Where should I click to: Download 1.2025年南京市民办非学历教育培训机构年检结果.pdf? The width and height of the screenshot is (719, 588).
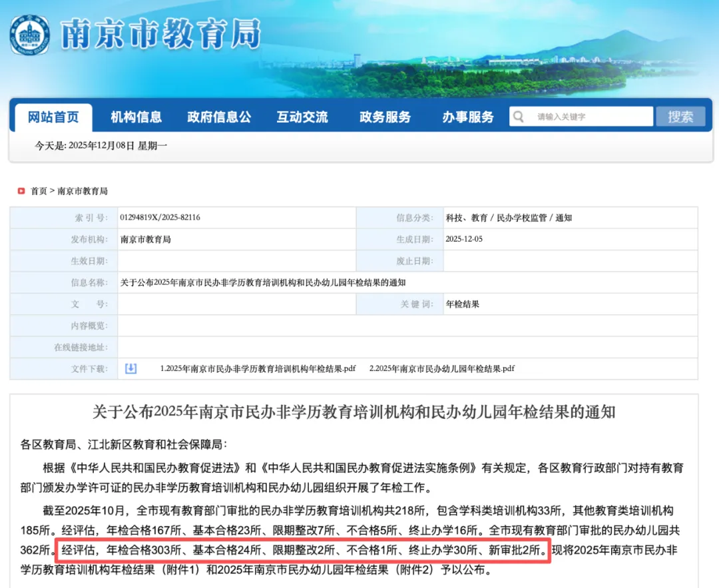pos(258,368)
